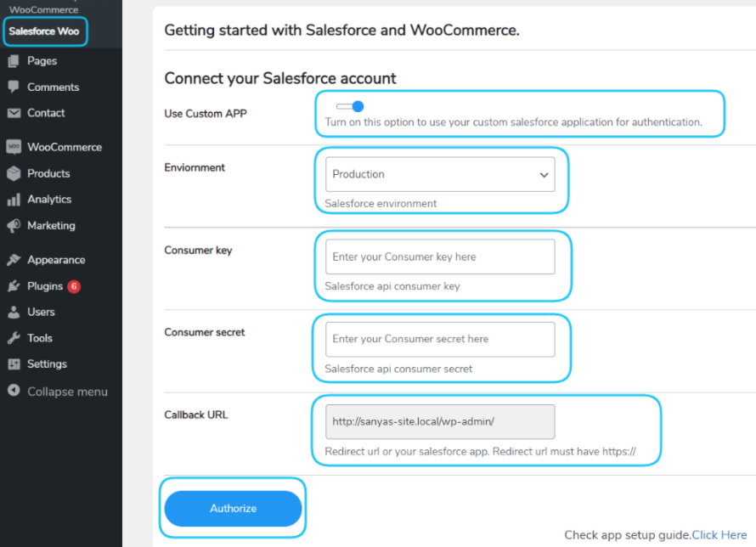This screenshot has height=547, width=756.
Task: Click the Comments speech bubble icon
Action: click(14, 87)
